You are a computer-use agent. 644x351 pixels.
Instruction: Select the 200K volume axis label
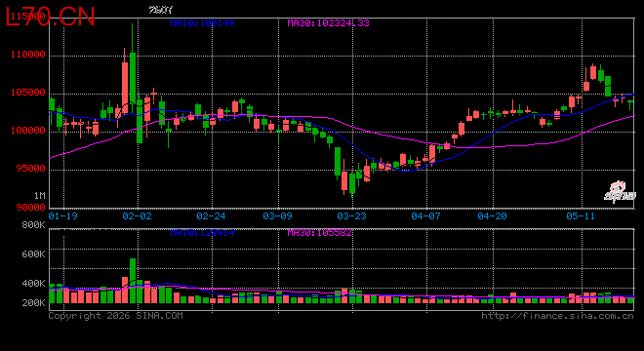[x=34, y=303]
